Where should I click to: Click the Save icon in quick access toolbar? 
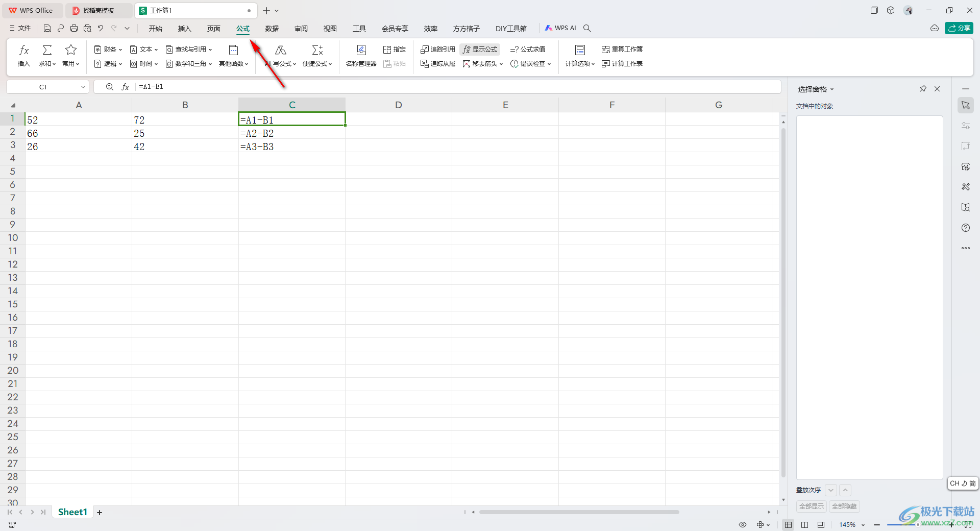tap(47, 28)
